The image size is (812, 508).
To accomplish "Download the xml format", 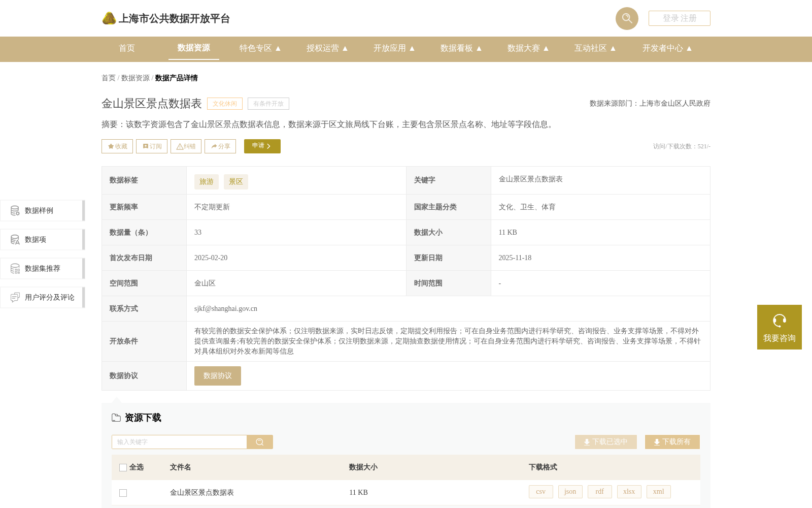I will 659,492.
